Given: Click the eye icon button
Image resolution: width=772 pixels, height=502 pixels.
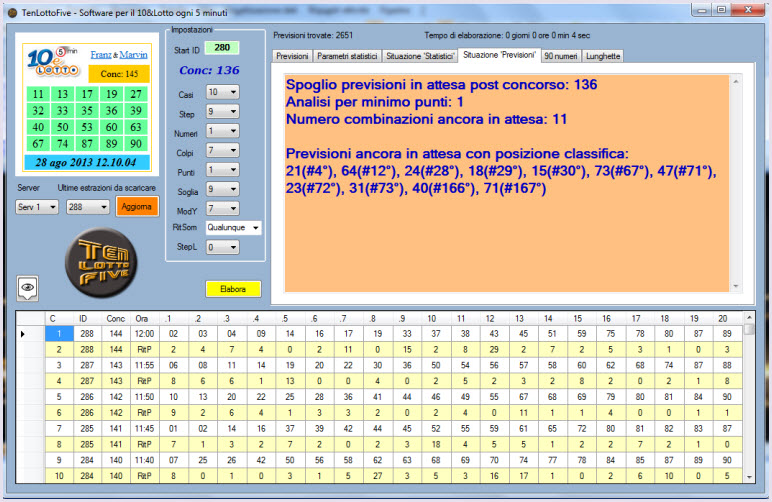Looking at the screenshot, I should [x=28, y=288].
